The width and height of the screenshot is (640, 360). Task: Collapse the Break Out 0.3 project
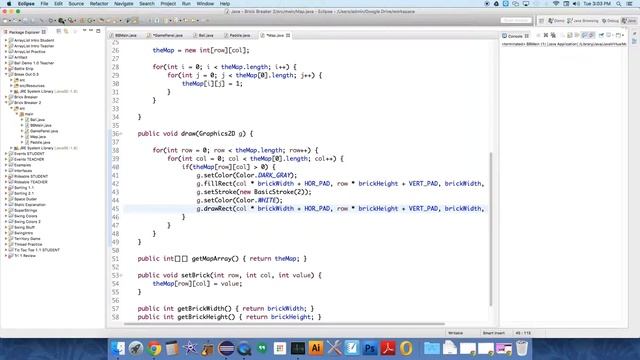coord(6,75)
